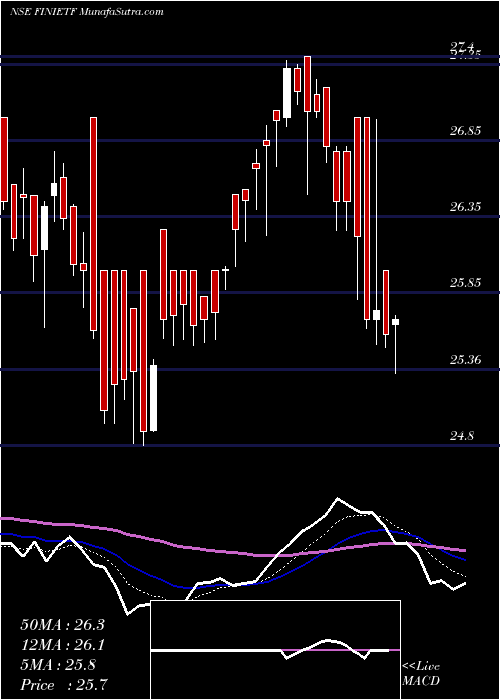Screen dimensions: 500x700
Task: Click the 5MA : 25.8 readout
Action: [58, 665]
